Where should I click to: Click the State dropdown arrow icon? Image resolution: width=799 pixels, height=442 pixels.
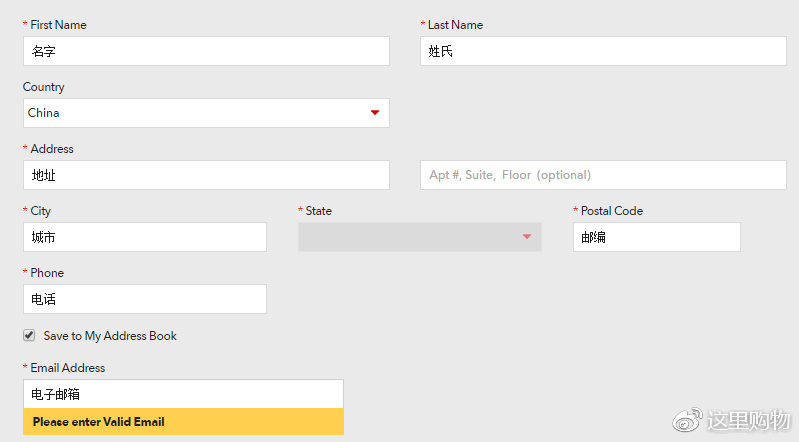527,237
